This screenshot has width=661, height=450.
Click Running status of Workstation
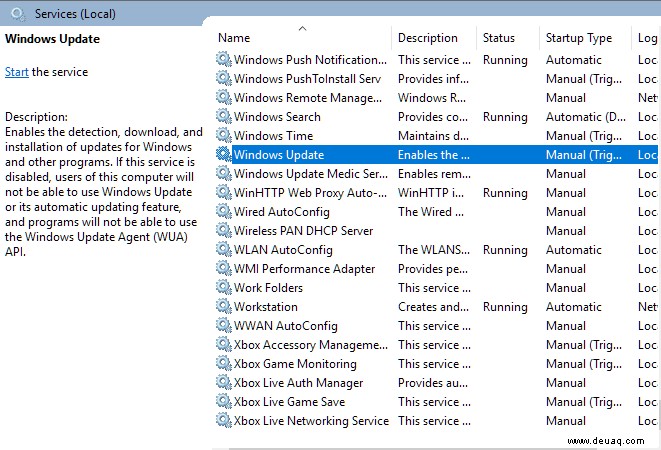pyautogui.click(x=505, y=307)
